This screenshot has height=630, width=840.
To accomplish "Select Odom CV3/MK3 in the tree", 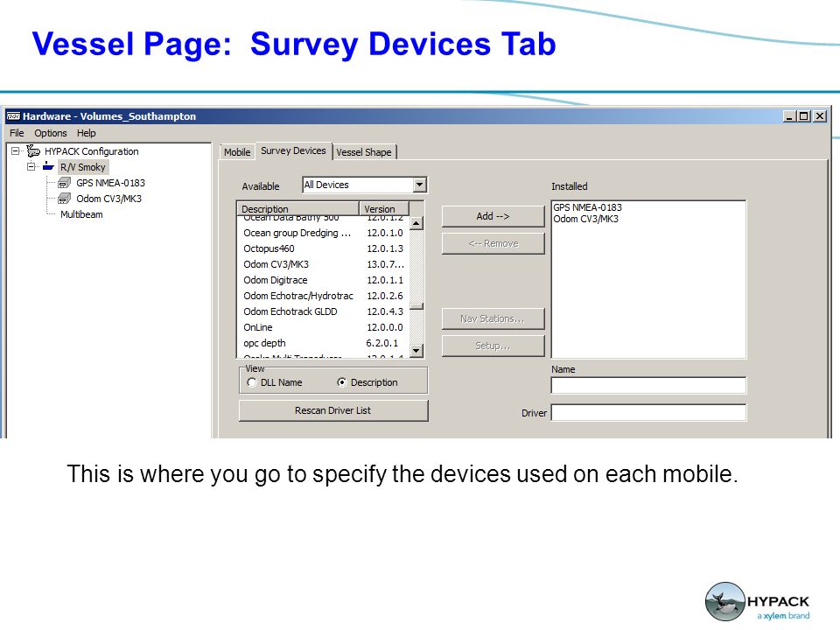I will pos(108,199).
